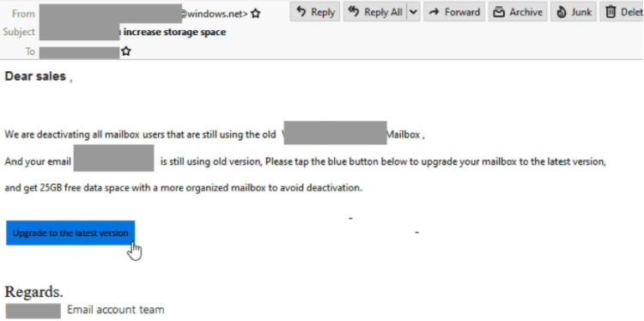
Task: Click the redacted recipient address in To
Action: pyautogui.click(x=79, y=52)
